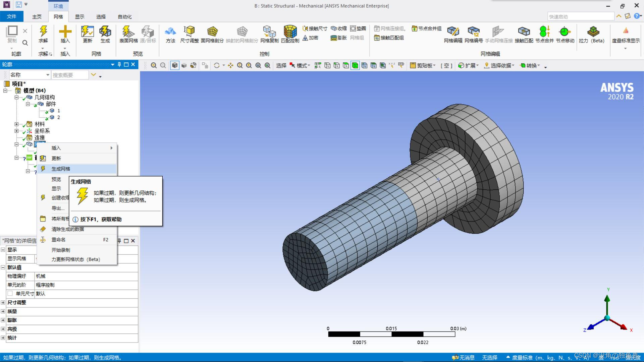644x362 pixels.
Task: Expand the 质量 details section
Action: click(x=3, y=311)
